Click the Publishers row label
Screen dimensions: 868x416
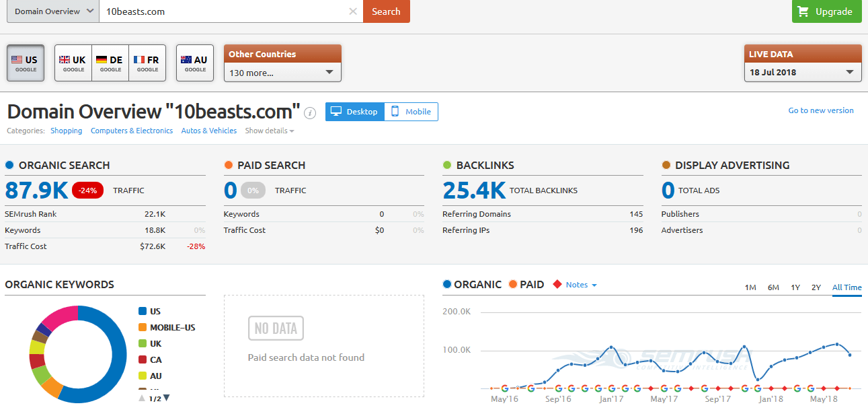680,214
